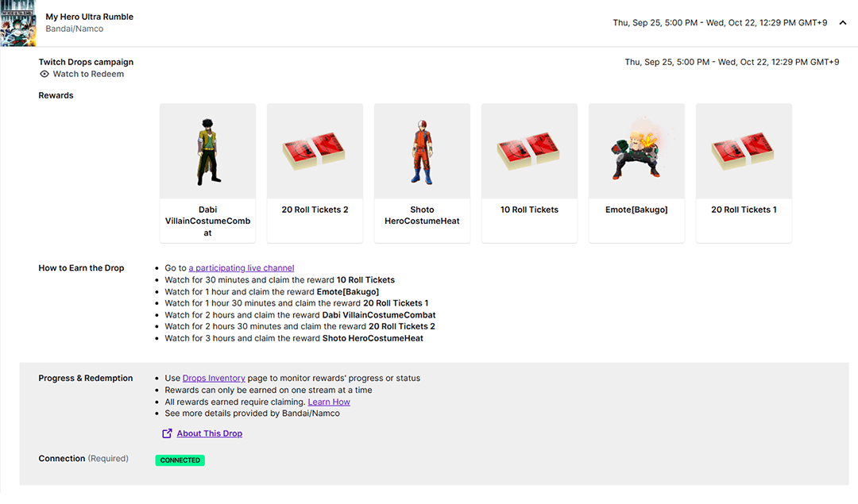Click the Shoto HeroCostumeHeat card label
Screen dimensions: 858x504
coord(422,216)
